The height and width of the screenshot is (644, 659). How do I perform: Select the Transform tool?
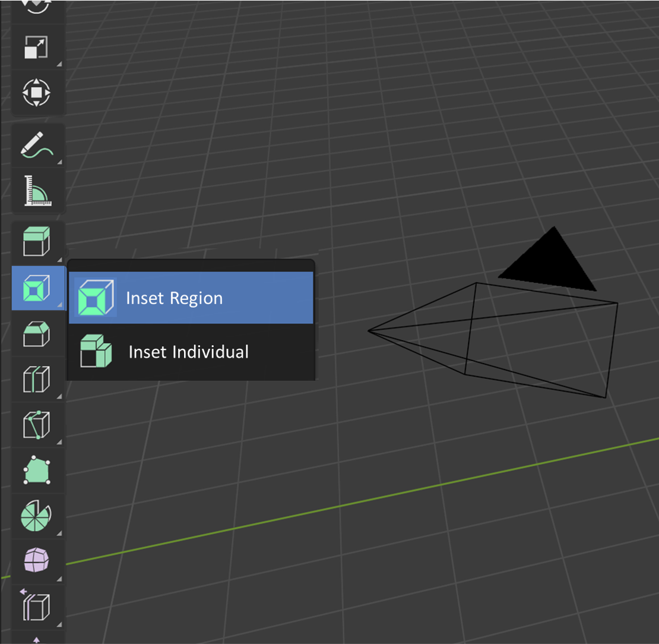click(x=37, y=92)
